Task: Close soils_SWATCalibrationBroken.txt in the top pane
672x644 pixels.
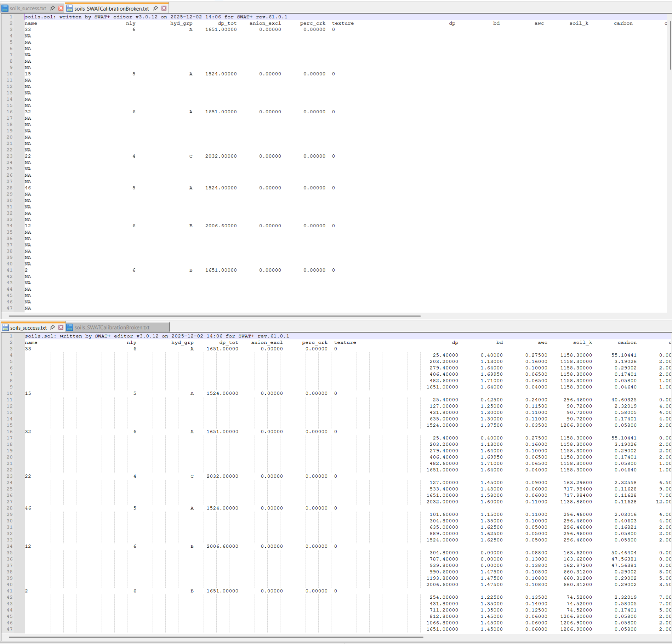Action: coord(164,8)
